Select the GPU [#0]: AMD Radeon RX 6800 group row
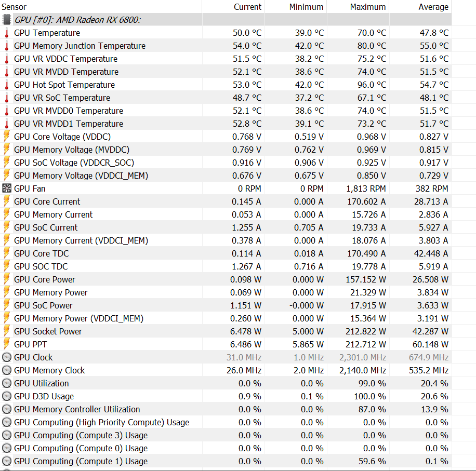476x471 pixels. pyautogui.click(x=226, y=20)
